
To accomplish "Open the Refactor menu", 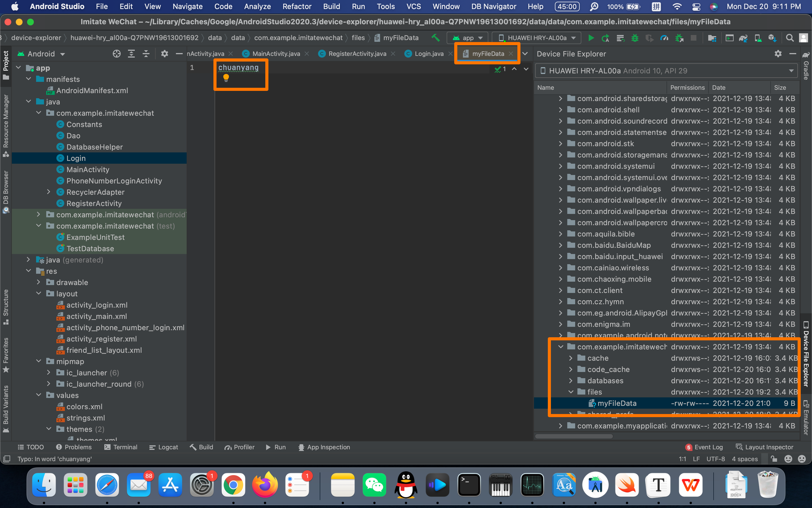I will coord(297,6).
